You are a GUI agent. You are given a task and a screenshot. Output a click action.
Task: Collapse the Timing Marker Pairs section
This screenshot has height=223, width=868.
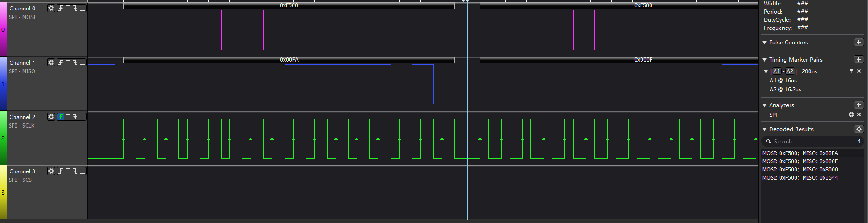(x=765, y=59)
